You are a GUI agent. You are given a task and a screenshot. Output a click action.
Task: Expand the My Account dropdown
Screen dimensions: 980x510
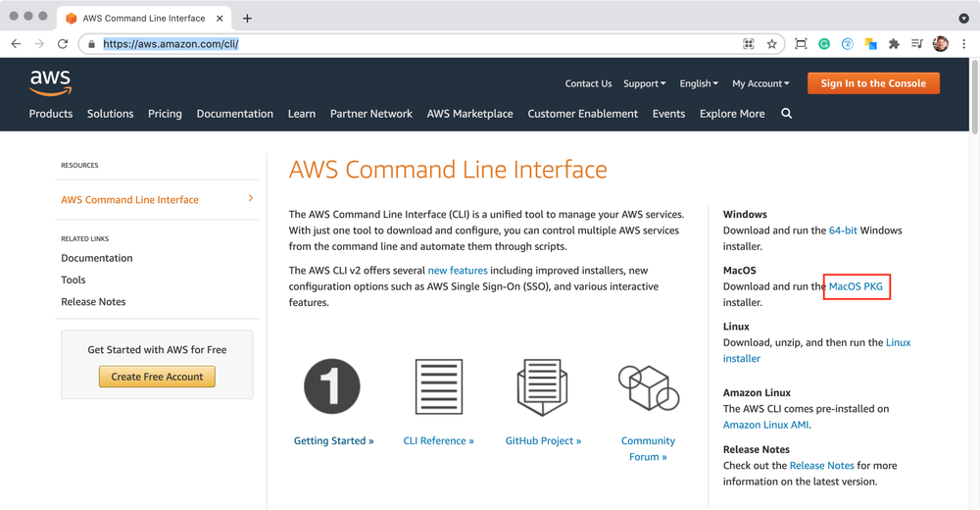click(x=760, y=83)
